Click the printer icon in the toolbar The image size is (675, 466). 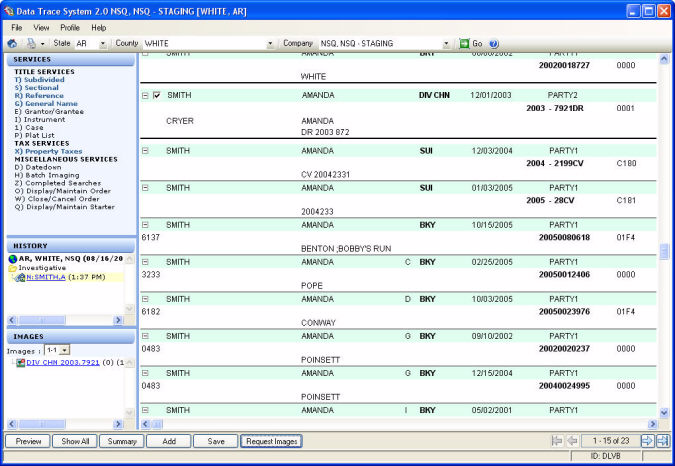[x=31, y=43]
